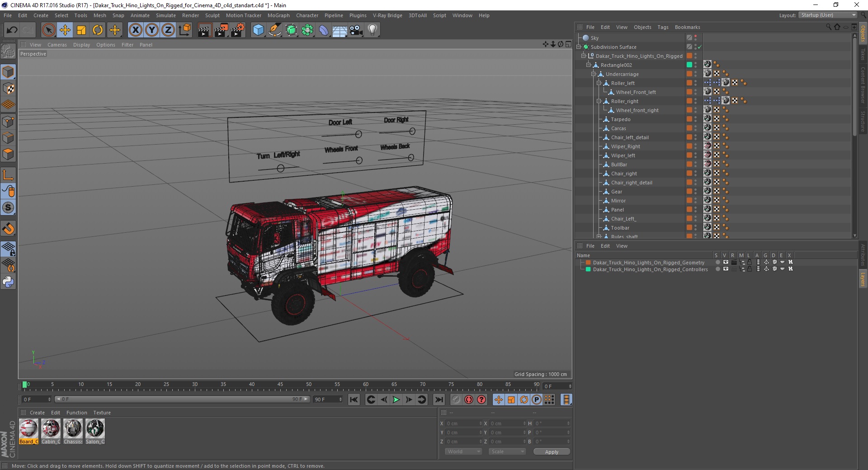Screen dimensions: 868x470
Task: Click the Turn Left/Right slider handle
Action: (x=281, y=169)
